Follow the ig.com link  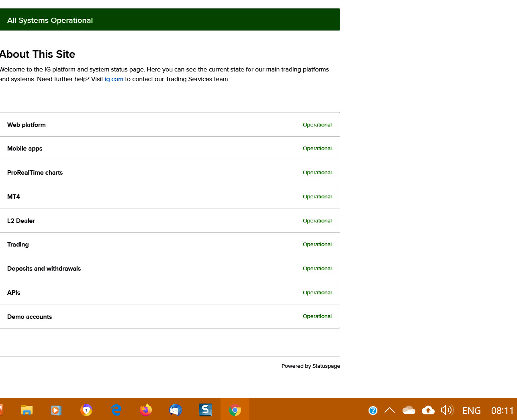tap(114, 79)
